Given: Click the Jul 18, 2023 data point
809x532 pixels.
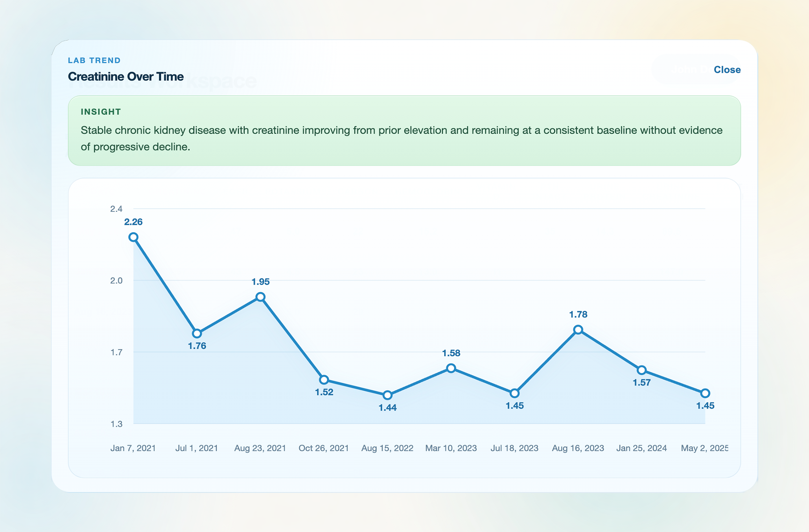Looking at the screenshot, I should point(514,393).
